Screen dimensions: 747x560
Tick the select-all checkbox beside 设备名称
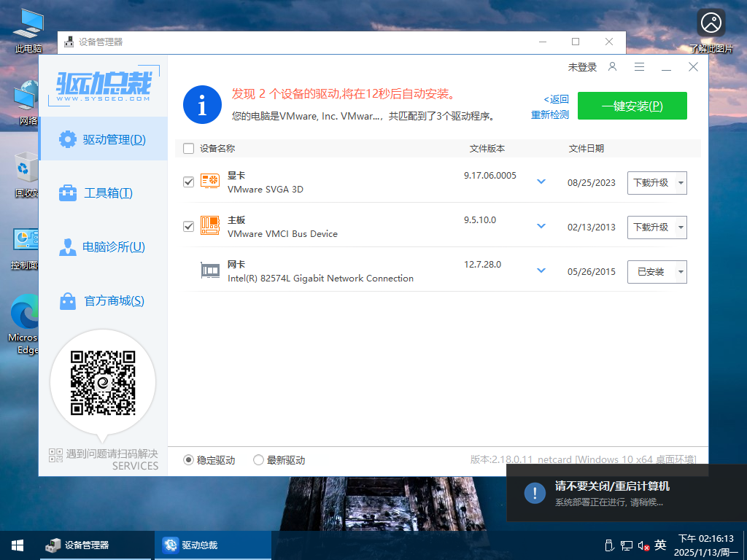tap(189, 149)
